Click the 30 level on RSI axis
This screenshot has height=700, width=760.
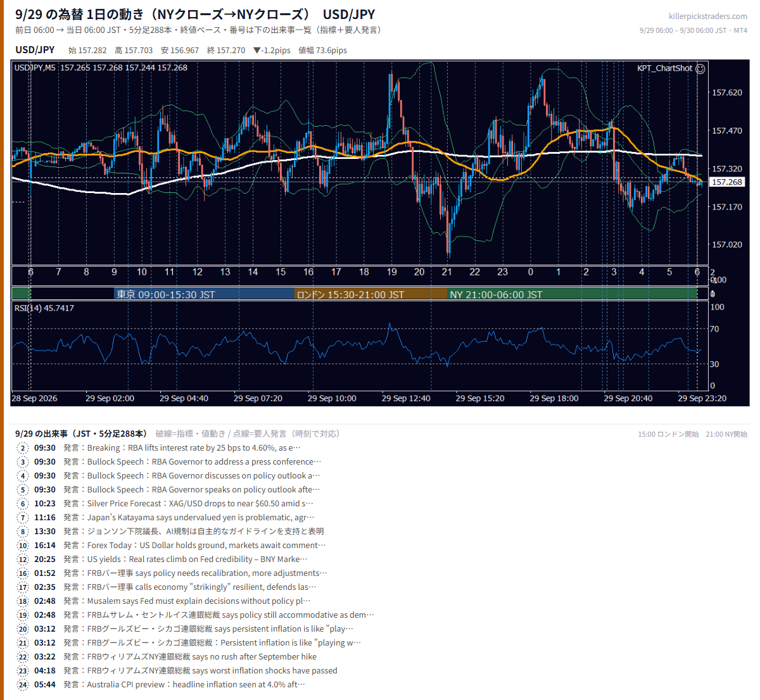tap(714, 364)
